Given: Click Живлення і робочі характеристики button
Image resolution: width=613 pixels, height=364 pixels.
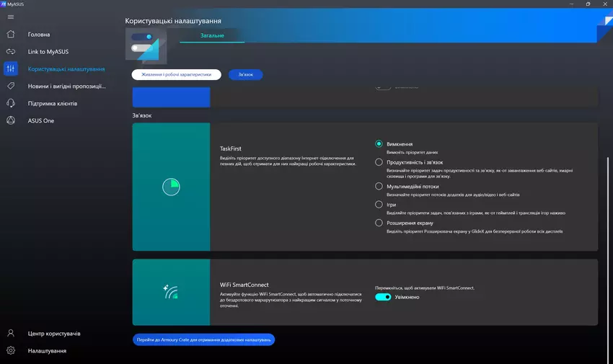Looking at the screenshot, I should tap(176, 74).
